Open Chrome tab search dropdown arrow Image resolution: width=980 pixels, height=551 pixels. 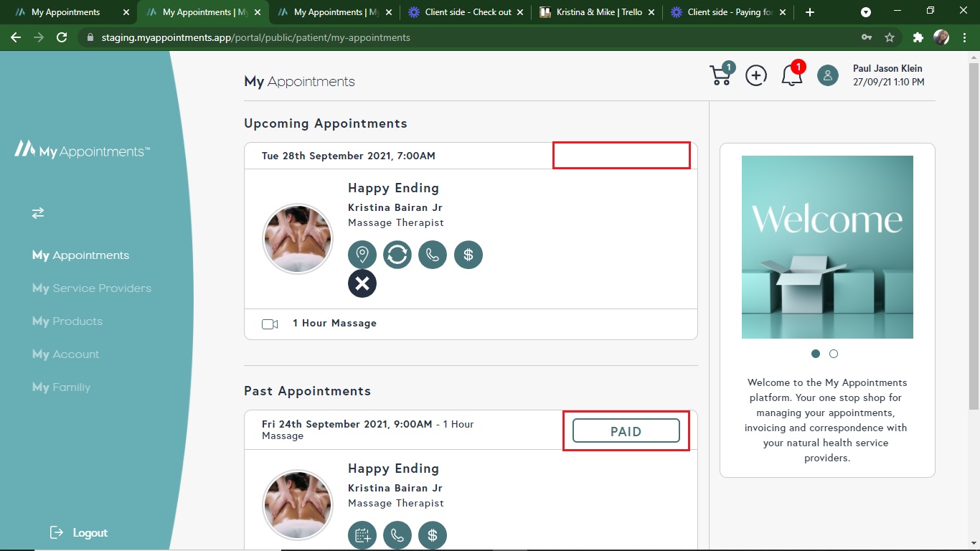[866, 12]
